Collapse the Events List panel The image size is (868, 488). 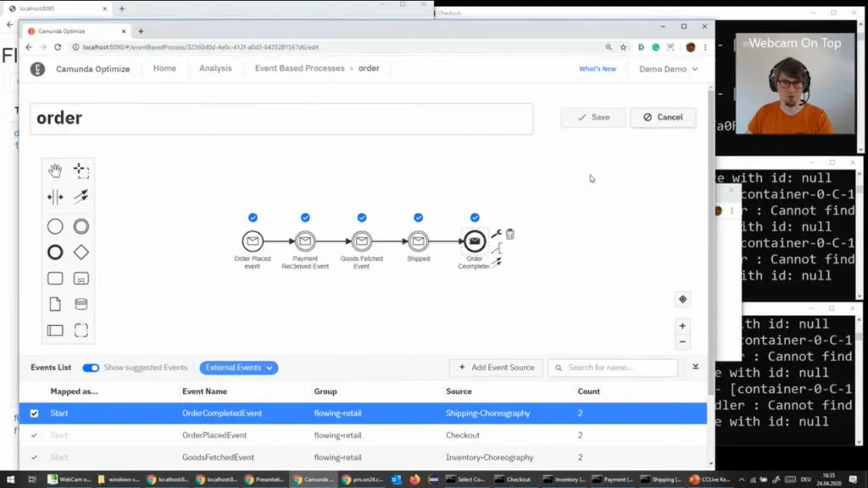pyautogui.click(x=695, y=367)
